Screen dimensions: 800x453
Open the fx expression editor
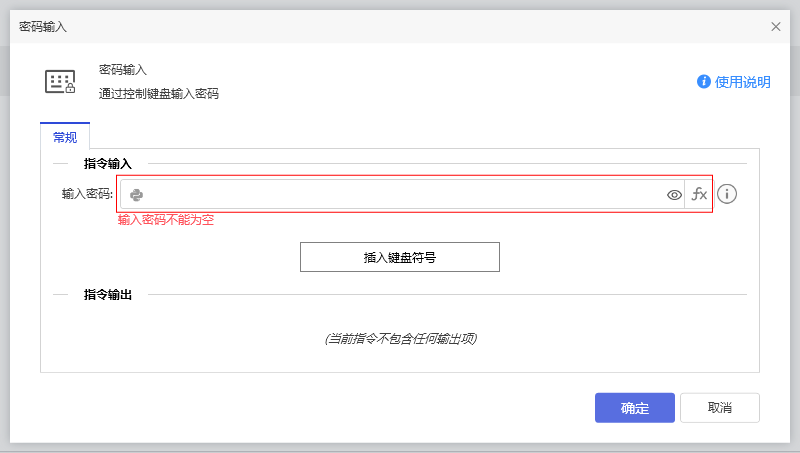(699, 195)
